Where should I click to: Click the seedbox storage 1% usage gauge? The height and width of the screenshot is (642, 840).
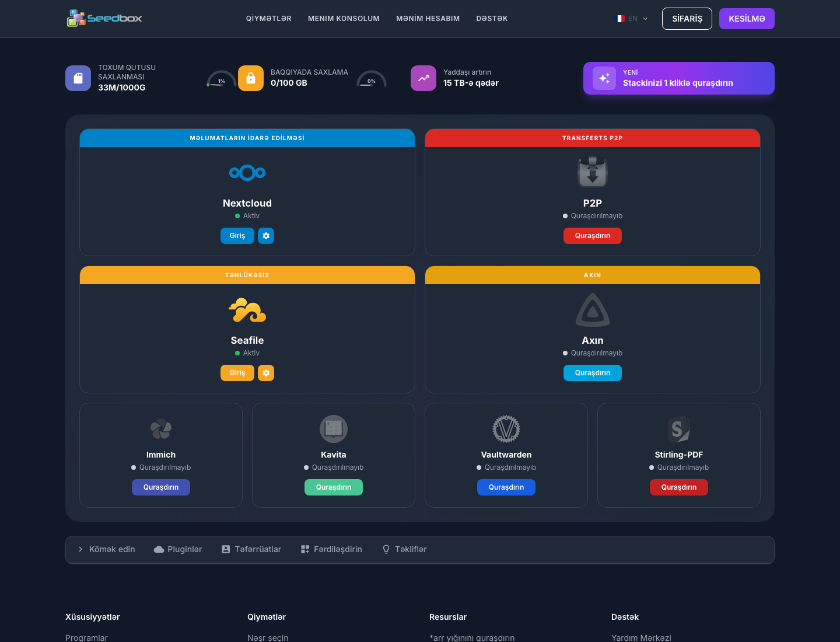pos(221,79)
